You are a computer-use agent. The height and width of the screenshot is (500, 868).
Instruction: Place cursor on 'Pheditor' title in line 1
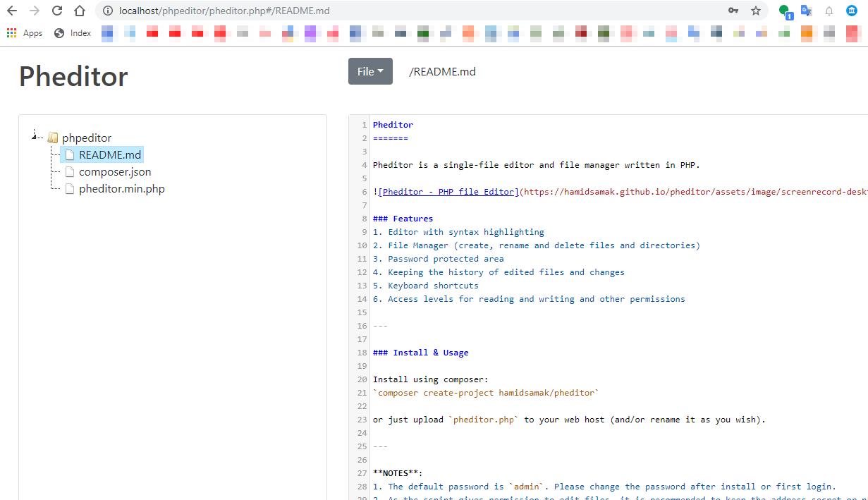(x=393, y=125)
